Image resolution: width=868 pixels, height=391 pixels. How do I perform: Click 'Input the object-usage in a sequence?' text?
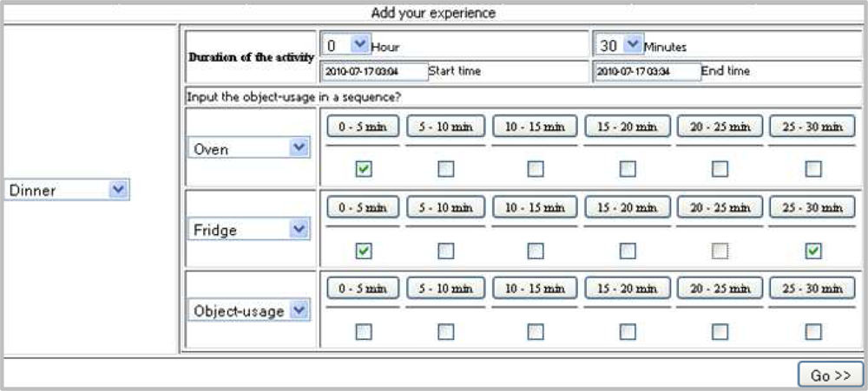pyautogui.click(x=294, y=97)
